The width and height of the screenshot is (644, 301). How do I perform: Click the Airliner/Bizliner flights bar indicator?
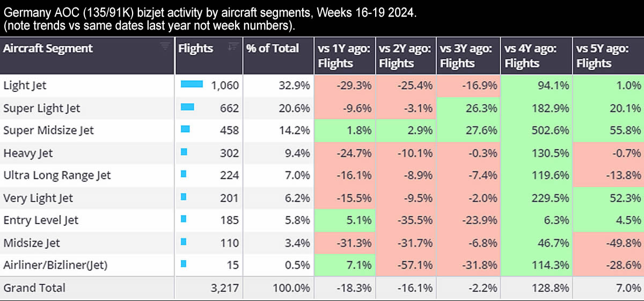click(x=184, y=263)
